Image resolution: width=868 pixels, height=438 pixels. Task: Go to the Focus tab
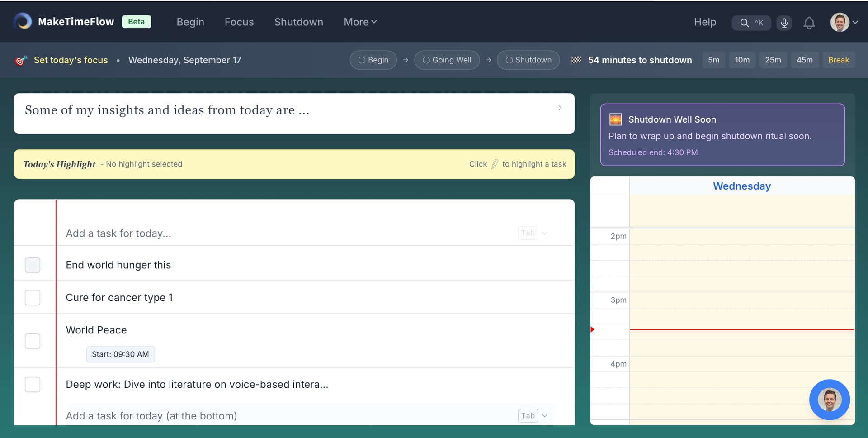click(x=239, y=22)
